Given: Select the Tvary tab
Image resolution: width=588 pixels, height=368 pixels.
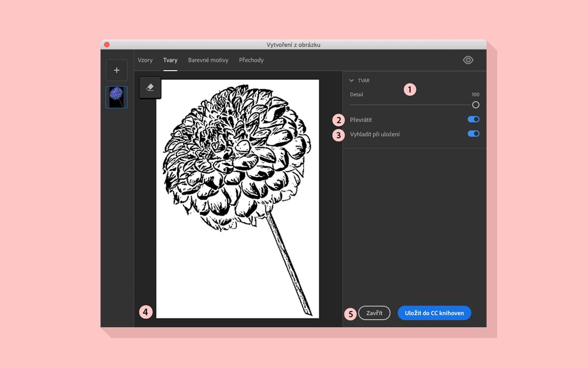Looking at the screenshot, I should [x=170, y=60].
